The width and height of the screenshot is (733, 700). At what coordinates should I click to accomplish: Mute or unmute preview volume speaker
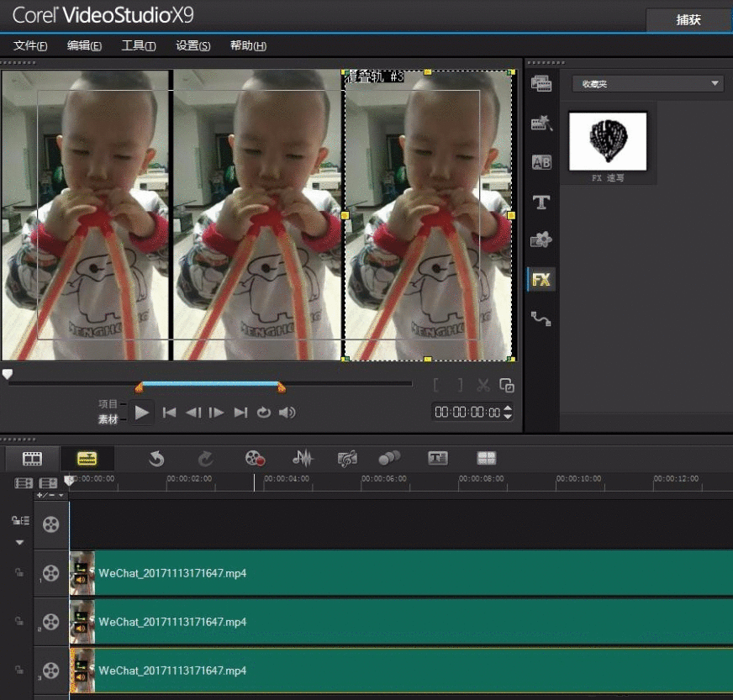click(x=287, y=413)
